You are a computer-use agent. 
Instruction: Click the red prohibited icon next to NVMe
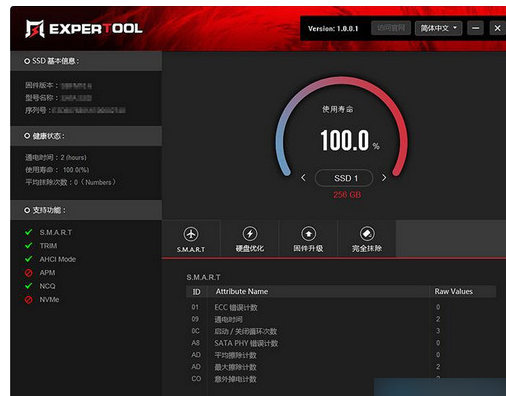[29, 300]
